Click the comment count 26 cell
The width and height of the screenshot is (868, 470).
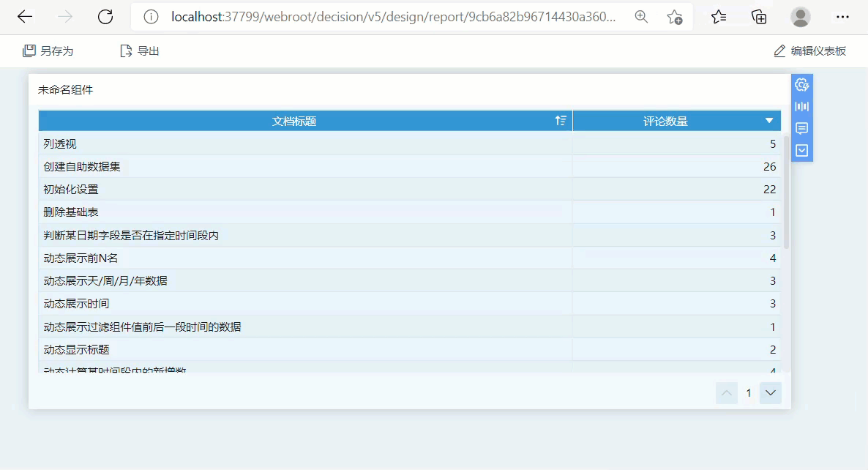click(676, 167)
